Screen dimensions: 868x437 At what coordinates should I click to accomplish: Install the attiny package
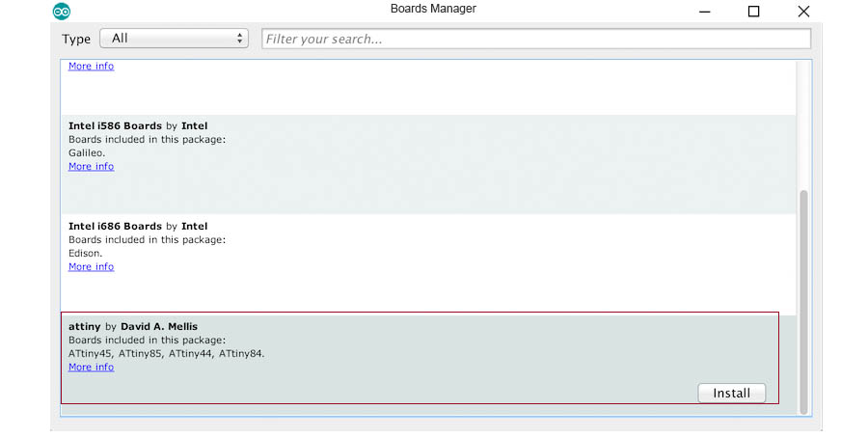(x=731, y=393)
